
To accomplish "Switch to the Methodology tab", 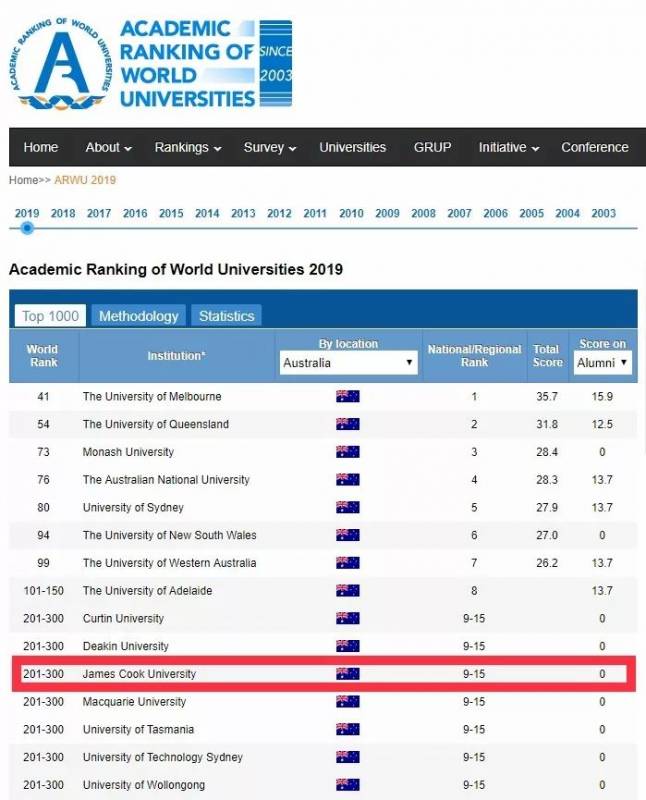I will 139,316.
